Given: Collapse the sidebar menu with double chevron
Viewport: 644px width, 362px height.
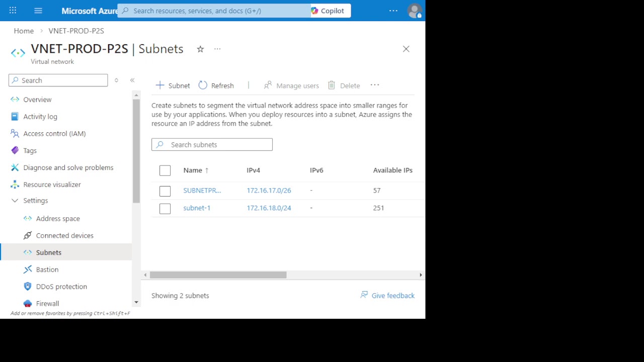Looking at the screenshot, I should click(x=132, y=80).
